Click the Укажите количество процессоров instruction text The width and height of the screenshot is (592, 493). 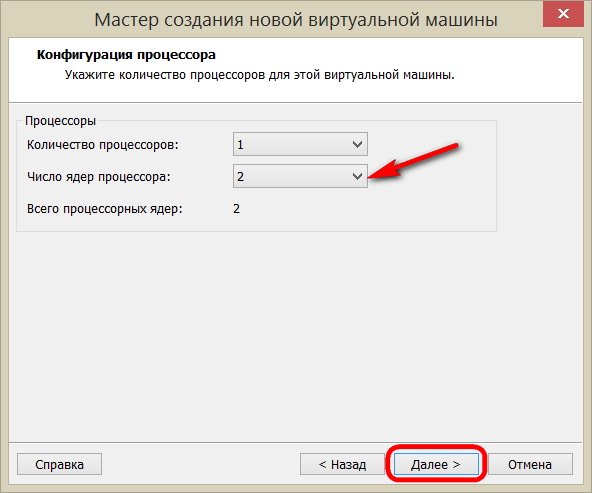(260, 75)
